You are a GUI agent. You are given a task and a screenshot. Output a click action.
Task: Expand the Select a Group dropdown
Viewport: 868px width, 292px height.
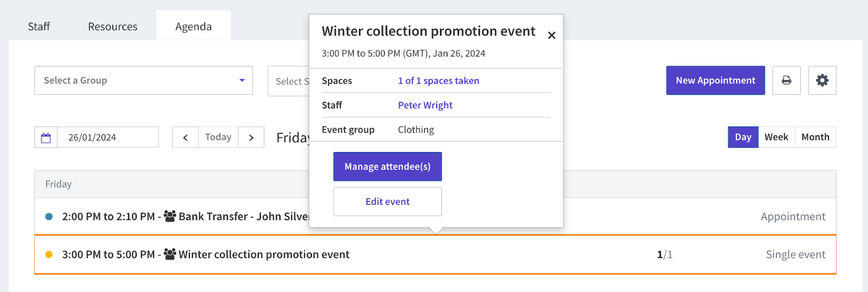[144, 80]
